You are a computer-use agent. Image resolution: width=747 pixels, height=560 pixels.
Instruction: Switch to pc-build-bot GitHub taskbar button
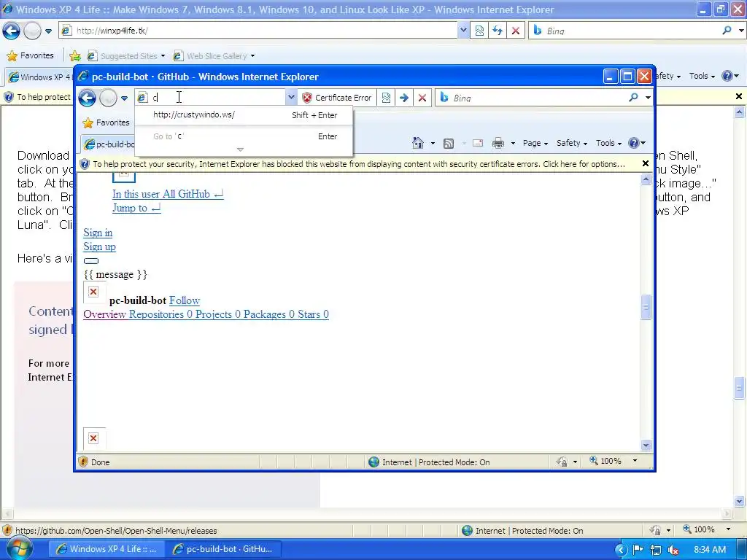click(223, 548)
